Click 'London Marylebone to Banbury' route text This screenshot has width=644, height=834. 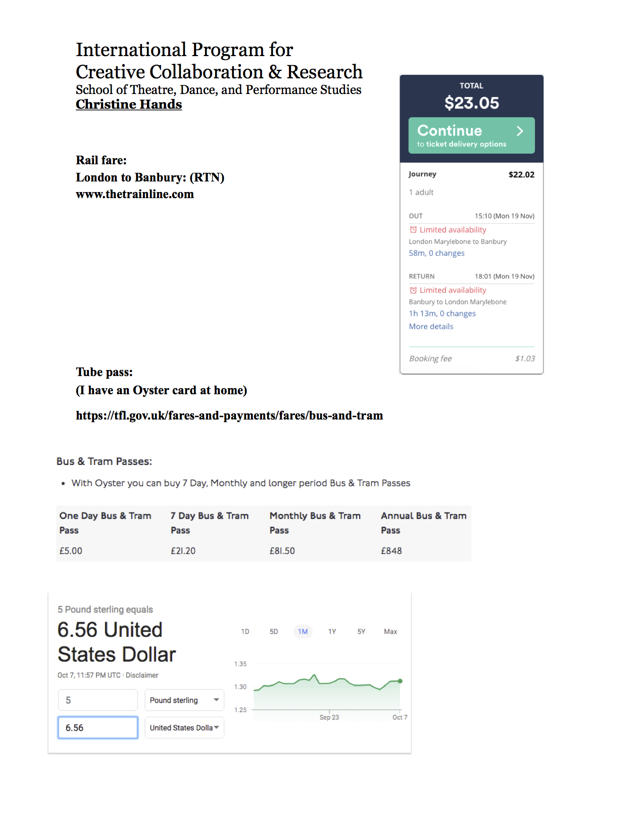point(458,242)
